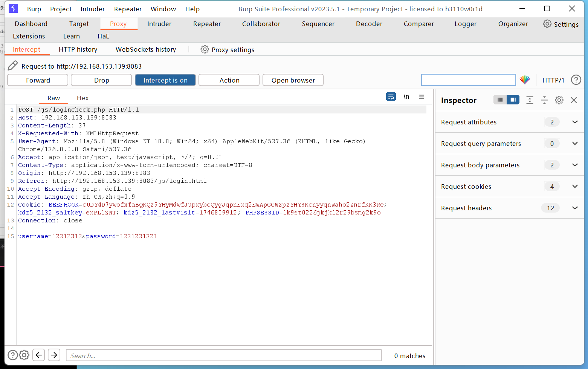Open the Comparer tab
This screenshot has height=369, width=588.
(419, 24)
